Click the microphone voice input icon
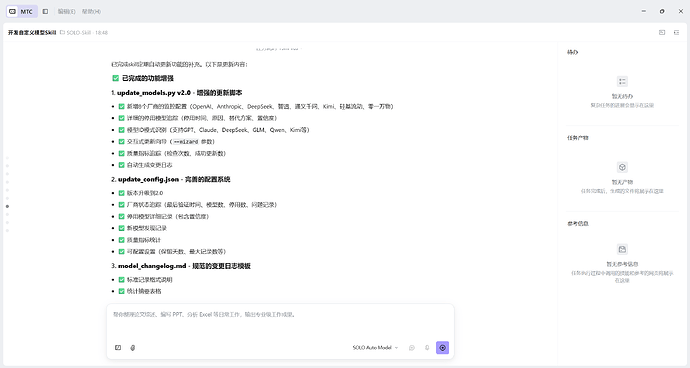Screen dimensions: 690x368 tap(427, 348)
